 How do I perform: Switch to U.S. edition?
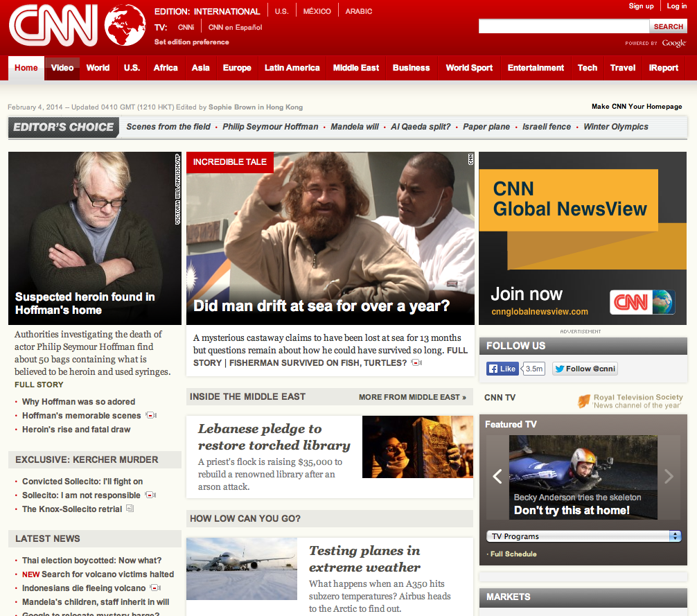(x=281, y=12)
